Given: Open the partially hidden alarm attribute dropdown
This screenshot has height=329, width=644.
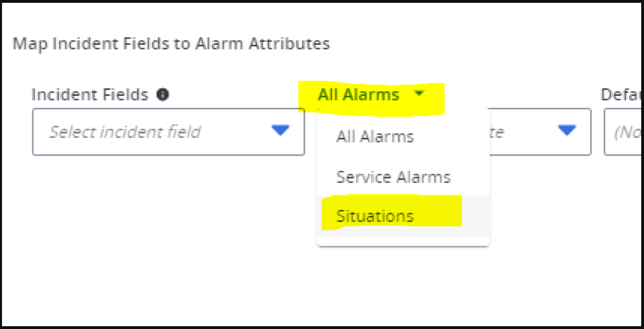Looking at the screenshot, I should [x=536, y=132].
